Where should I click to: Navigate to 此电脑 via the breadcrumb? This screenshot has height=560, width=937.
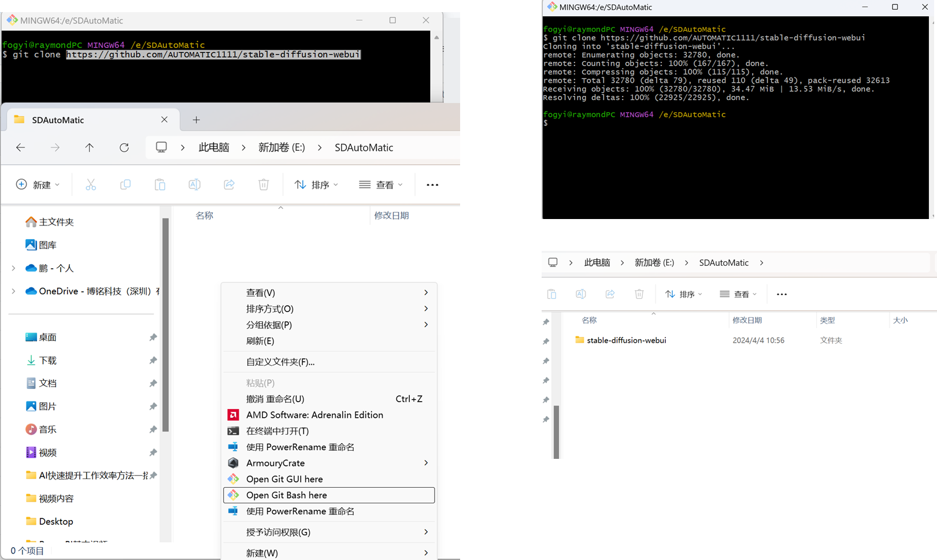pos(213,147)
